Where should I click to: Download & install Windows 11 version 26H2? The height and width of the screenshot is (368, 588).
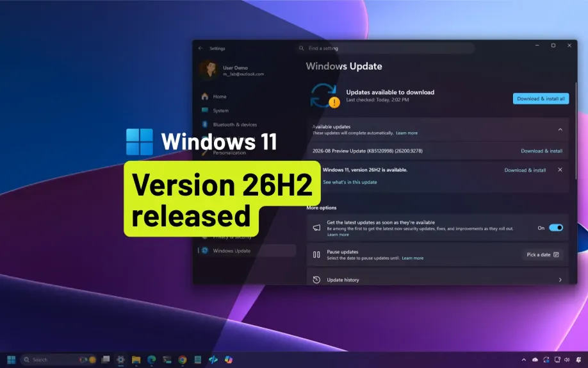coord(525,170)
